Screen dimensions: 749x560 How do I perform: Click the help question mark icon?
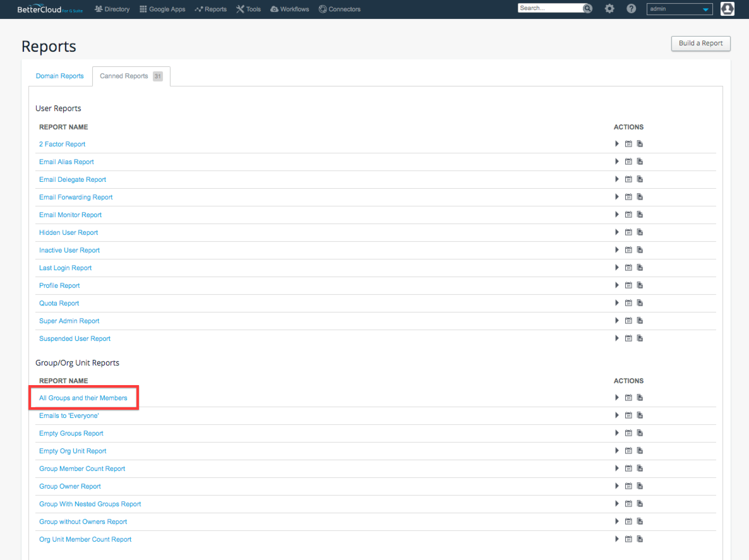point(631,8)
